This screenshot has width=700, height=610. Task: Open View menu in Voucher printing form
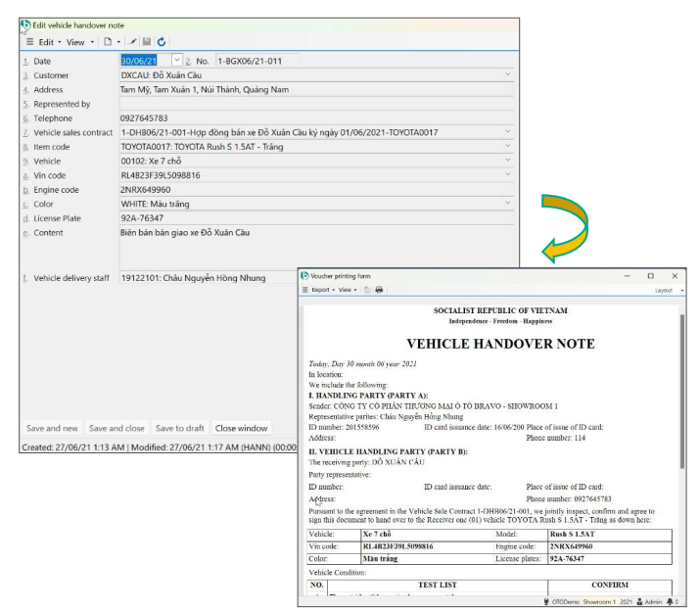click(x=347, y=290)
